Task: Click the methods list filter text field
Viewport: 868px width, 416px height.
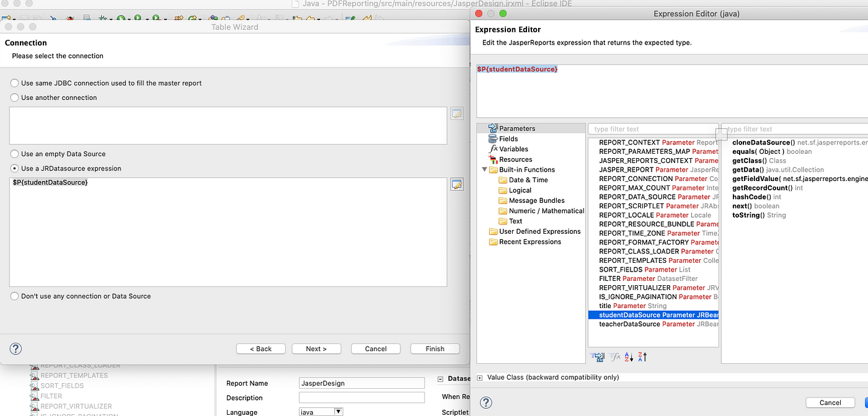Action: (795, 129)
